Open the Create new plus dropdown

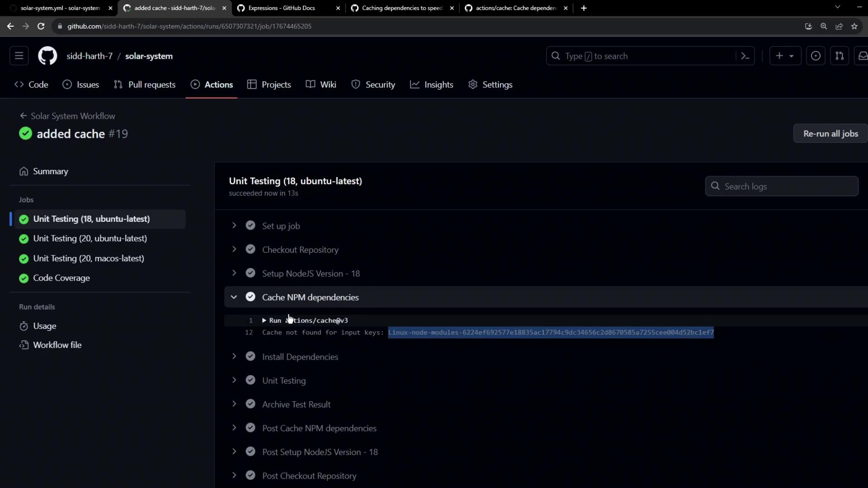coord(785,56)
